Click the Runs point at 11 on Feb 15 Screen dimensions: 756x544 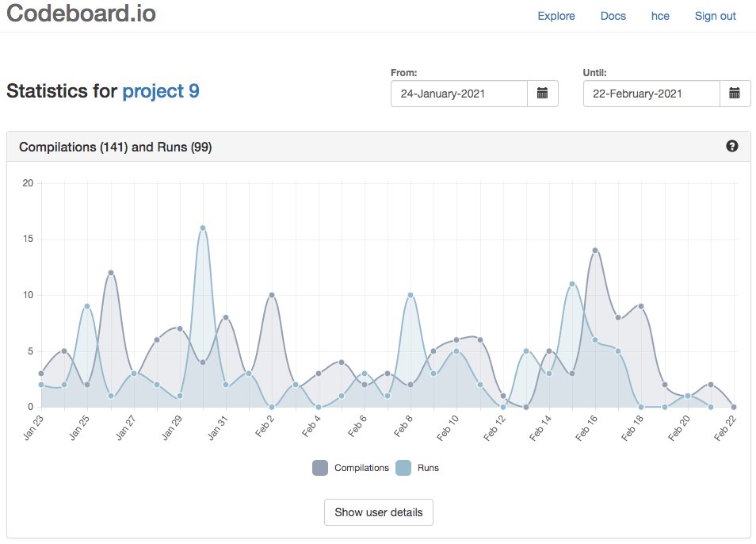[x=572, y=284]
